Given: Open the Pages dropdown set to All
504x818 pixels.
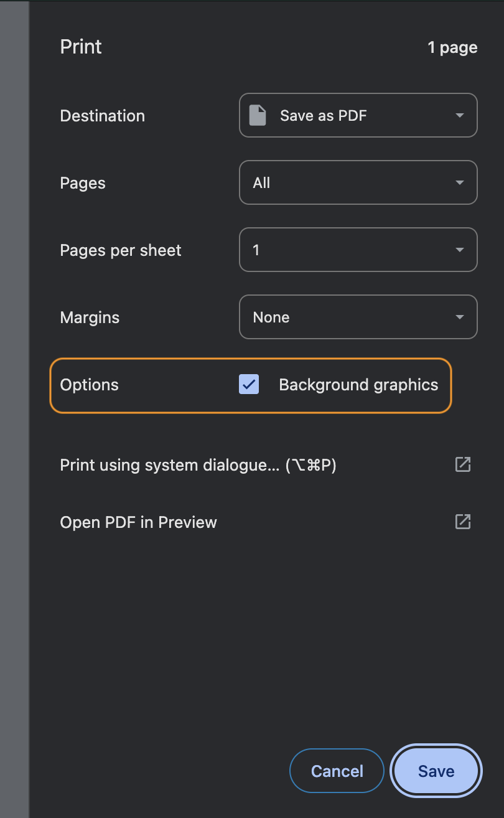Looking at the screenshot, I should click(358, 182).
